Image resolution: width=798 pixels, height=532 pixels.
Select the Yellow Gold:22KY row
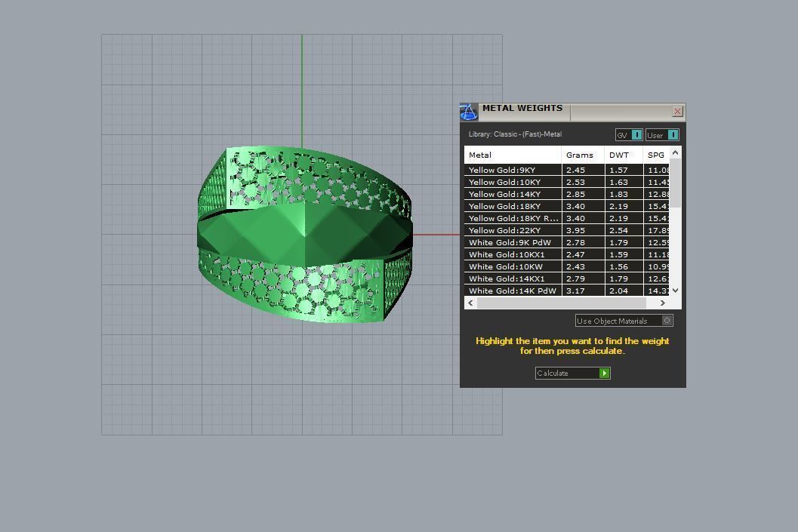566,230
